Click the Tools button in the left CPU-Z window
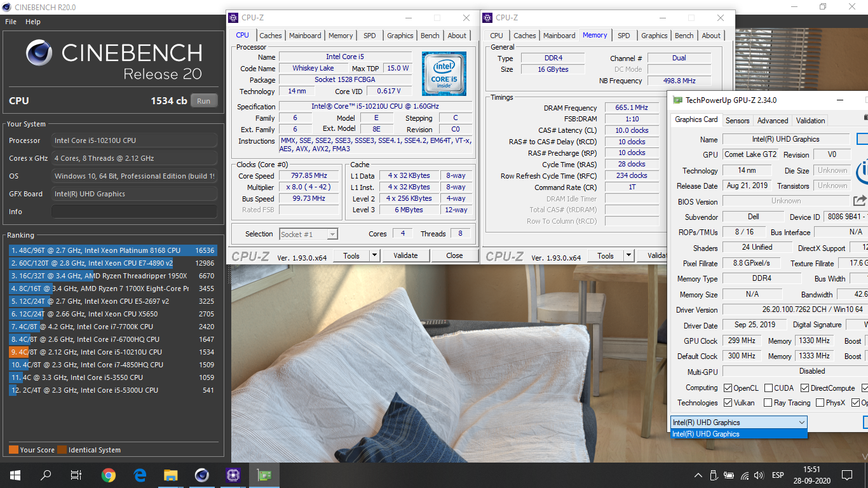Screen dimensions: 868x488 click(351, 255)
